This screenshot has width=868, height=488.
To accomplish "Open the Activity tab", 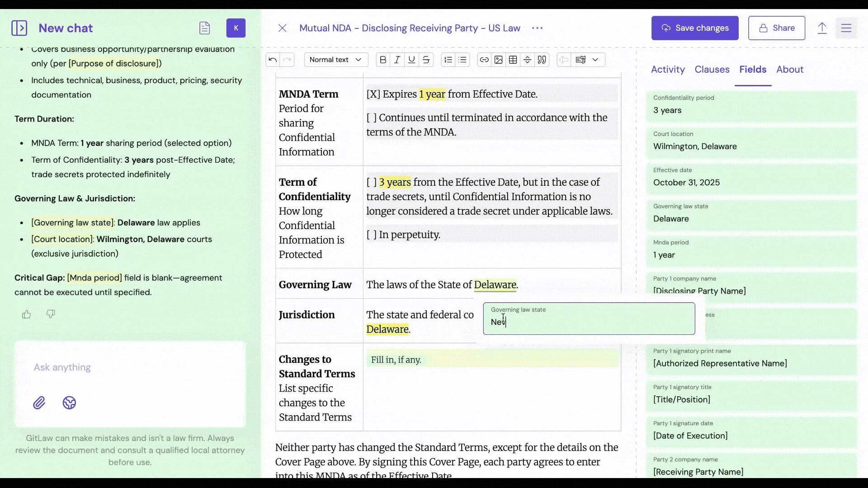I will tap(668, 70).
